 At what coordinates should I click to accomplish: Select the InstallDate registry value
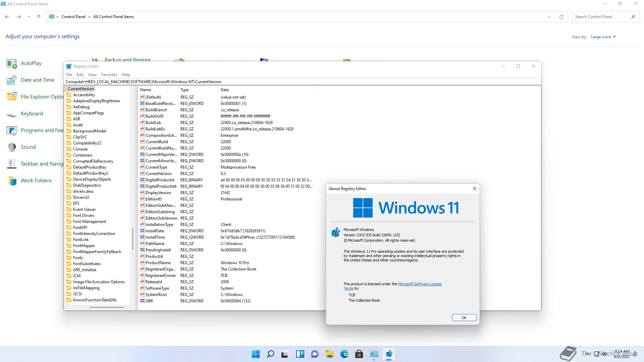tap(155, 231)
